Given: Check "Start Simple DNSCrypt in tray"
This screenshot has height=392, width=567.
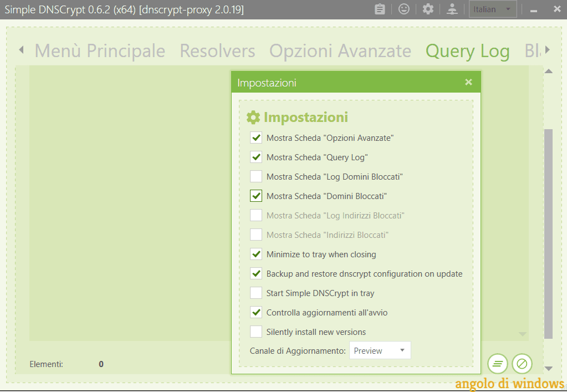Looking at the screenshot, I should click(256, 293).
